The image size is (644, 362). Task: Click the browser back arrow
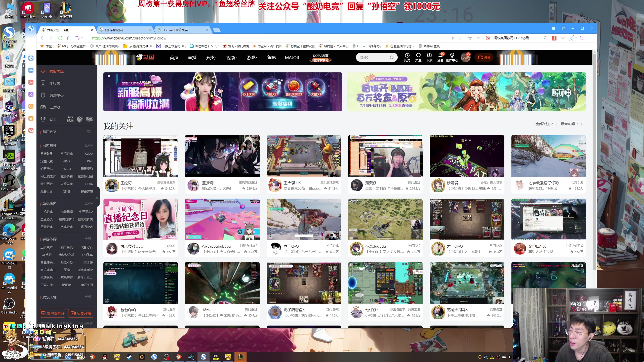[42, 38]
